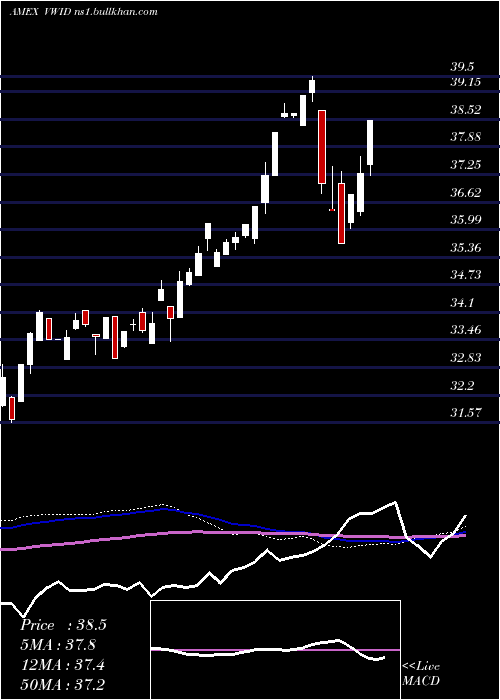Click the AMEX VWID ns1.bullkhan.com chart title
This screenshot has width=500, height=700.
pyautogui.click(x=84, y=12)
